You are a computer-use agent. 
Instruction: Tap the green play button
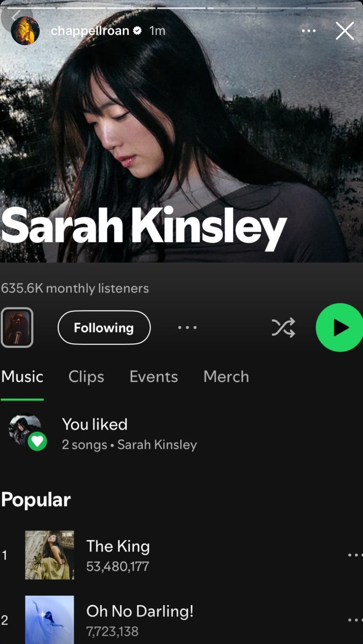point(340,327)
